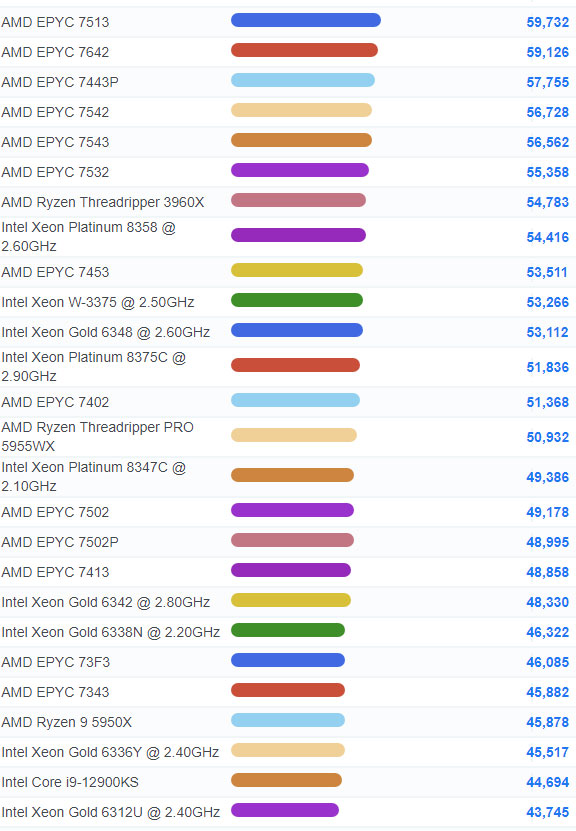Click score 51,368
Image resolution: width=576 pixels, height=831 pixels.
547,402
